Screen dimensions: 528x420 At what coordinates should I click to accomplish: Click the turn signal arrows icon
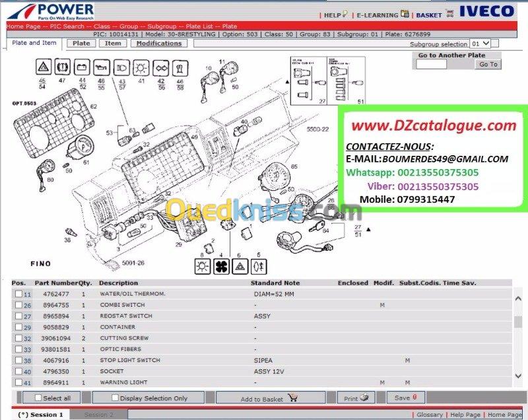(160, 68)
